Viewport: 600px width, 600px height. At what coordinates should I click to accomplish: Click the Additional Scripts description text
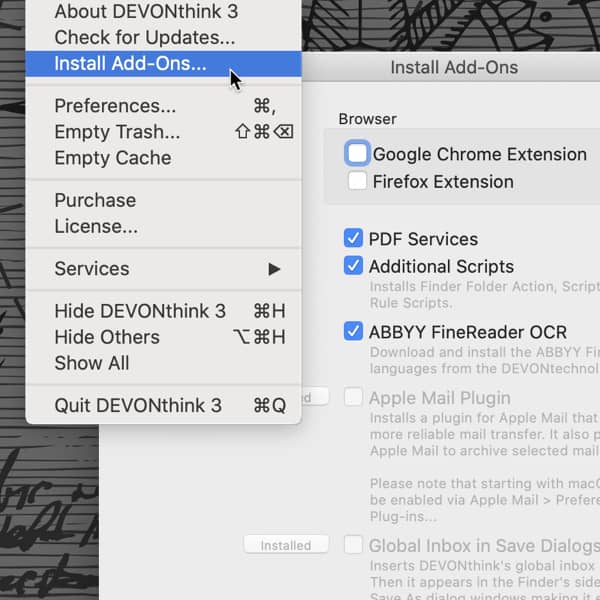pos(485,295)
